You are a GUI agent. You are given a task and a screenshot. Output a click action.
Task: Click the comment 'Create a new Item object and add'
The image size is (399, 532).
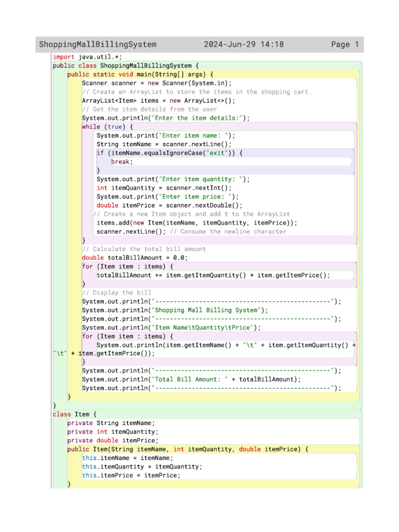click(x=192, y=215)
